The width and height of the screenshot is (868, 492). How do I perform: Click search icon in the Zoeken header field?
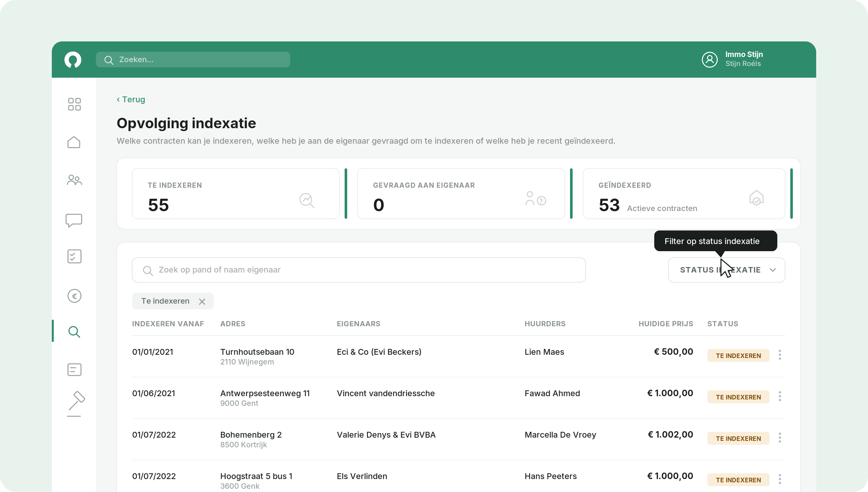(x=108, y=60)
